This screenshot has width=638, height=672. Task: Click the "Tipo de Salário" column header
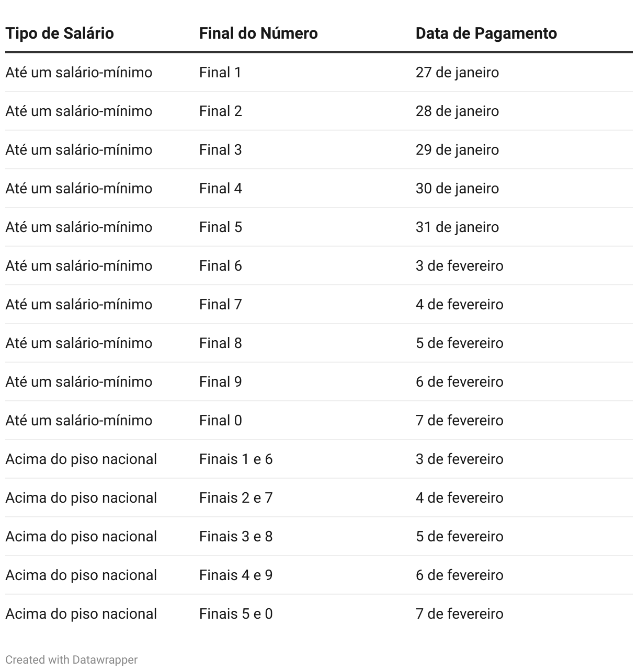(60, 33)
